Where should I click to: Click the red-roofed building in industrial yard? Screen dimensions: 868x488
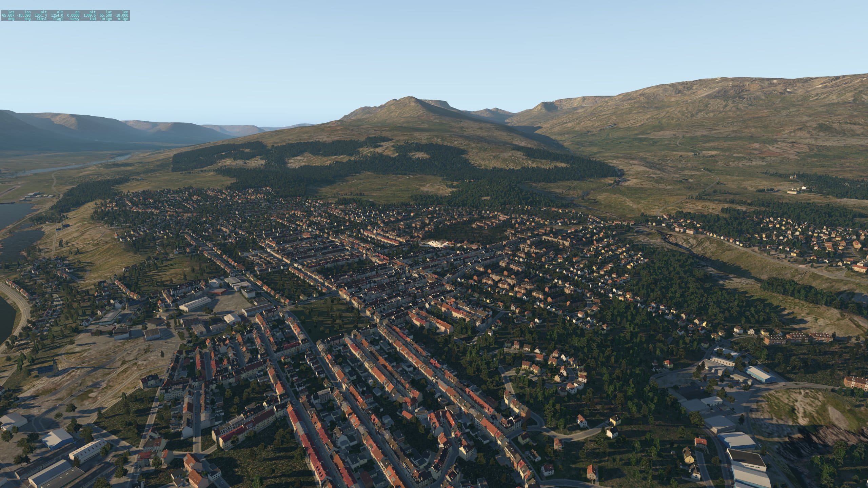(219, 291)
